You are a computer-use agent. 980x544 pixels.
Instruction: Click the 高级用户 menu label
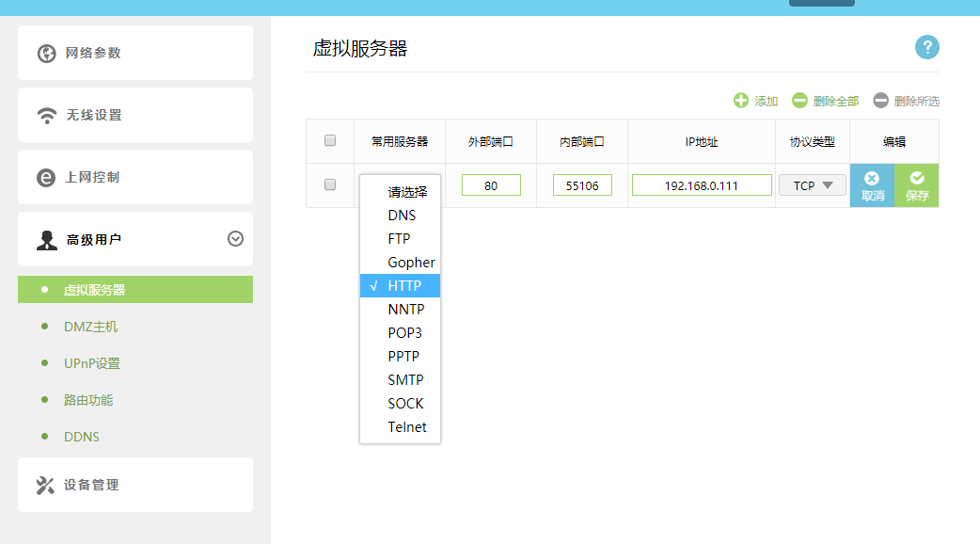(x=94, y=240)
